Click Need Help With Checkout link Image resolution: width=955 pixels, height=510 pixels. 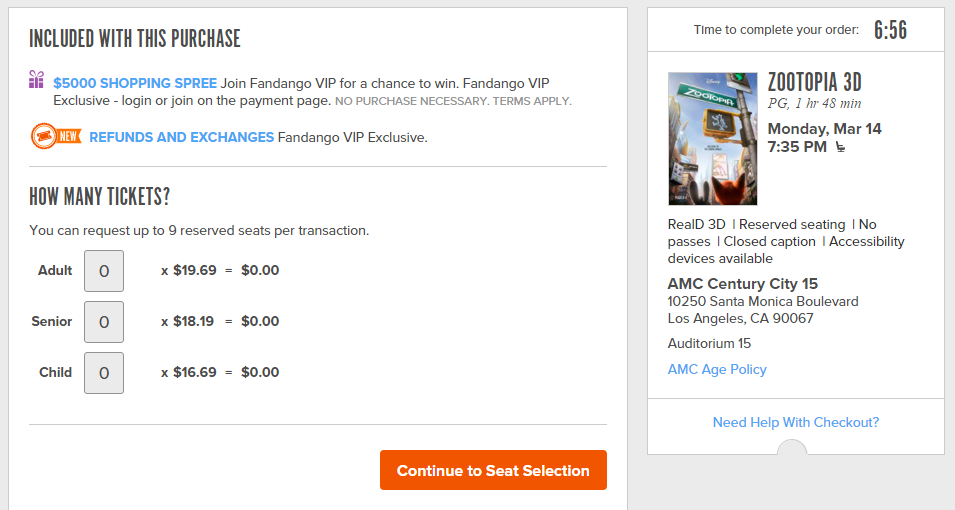click(795, 423)
